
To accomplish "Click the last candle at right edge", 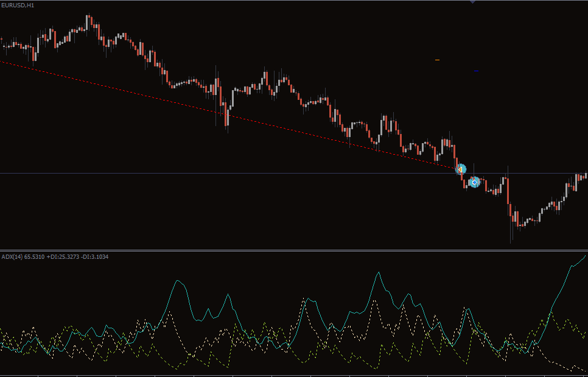I will pos(585,176).
